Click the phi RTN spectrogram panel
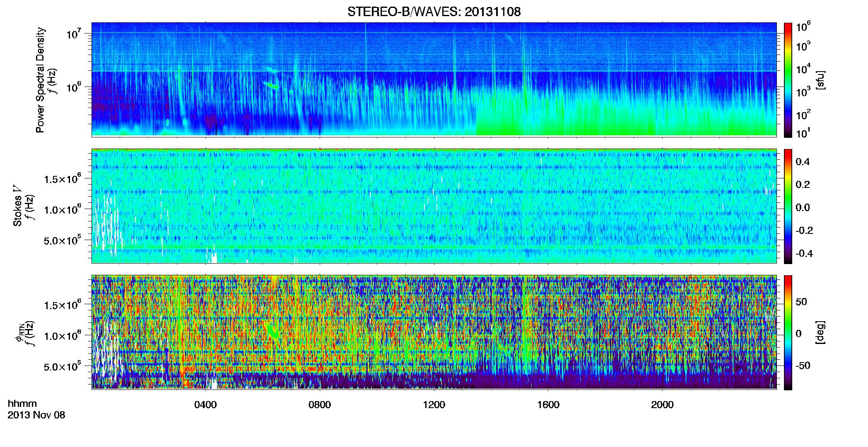The height and width of the screenshot is (447, 868). click(x=434, y=332)
